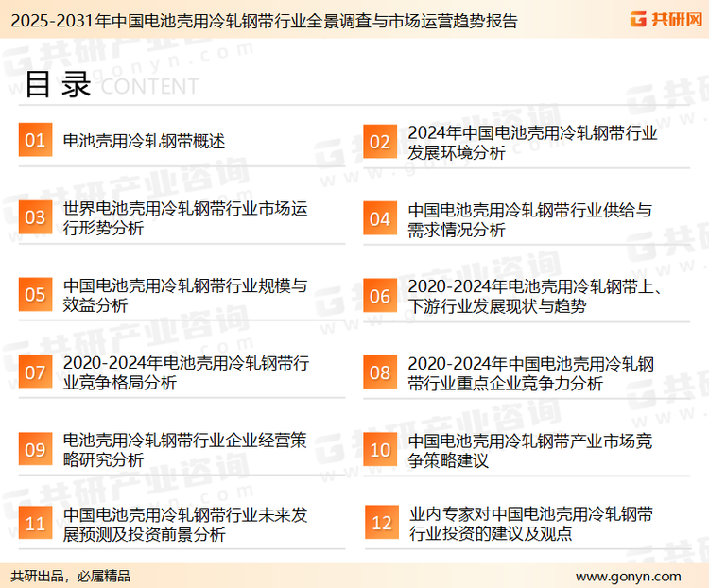Viewport: 709px width, 588px height.
Task: Click the 目录 CONTENT heading
Action: pyautogui.click(x=111, y=86)
